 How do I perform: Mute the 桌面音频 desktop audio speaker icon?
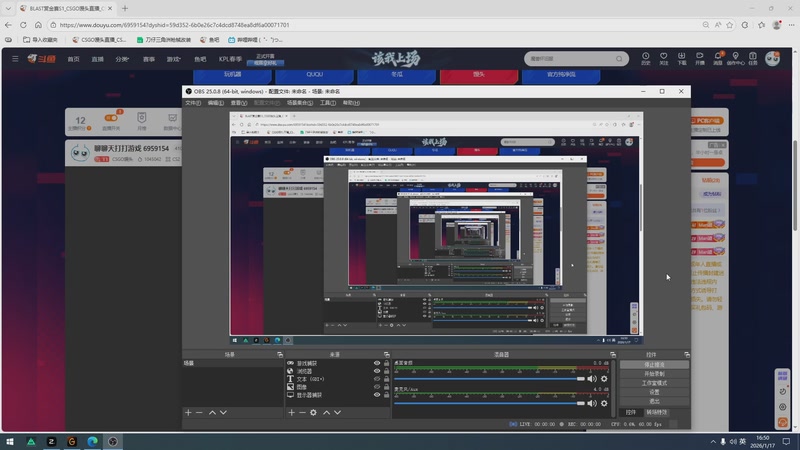coord(592,379)
